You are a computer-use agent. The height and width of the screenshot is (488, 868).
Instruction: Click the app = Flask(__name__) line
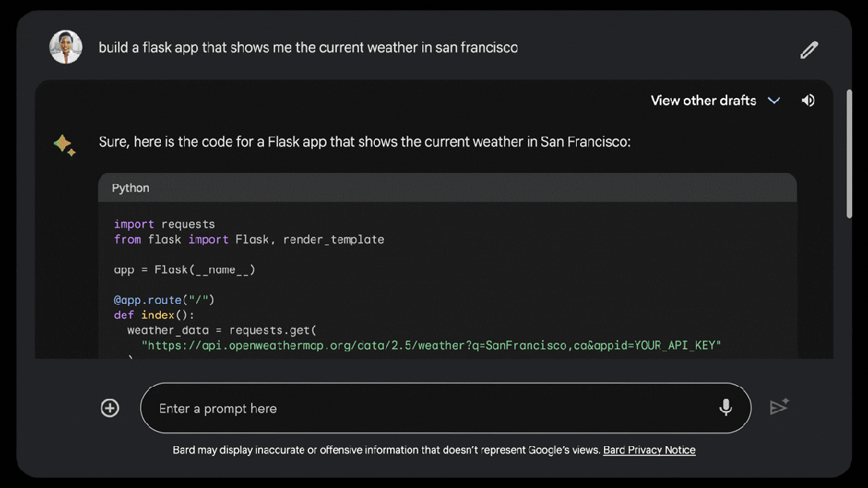pyautogui.click(x=184, y=270)
